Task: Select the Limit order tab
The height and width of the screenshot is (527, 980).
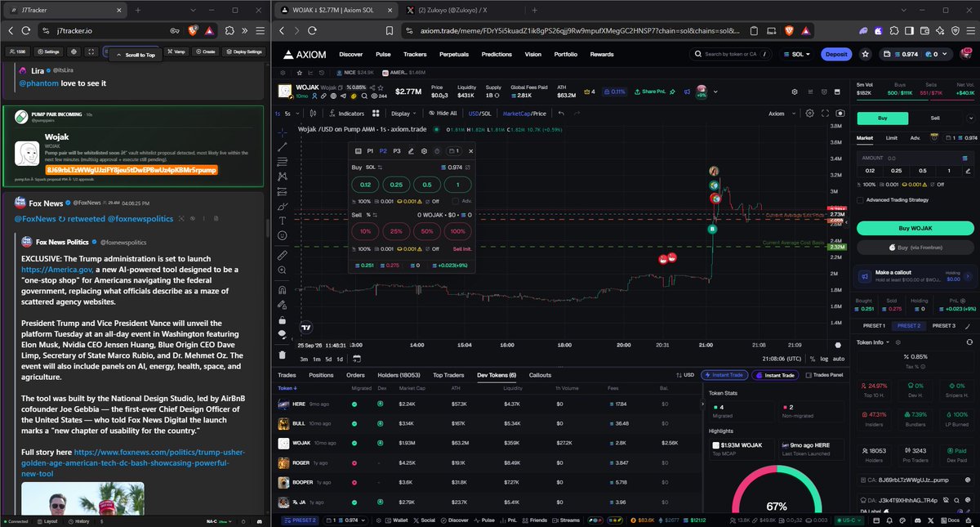Action: point(892,138)
